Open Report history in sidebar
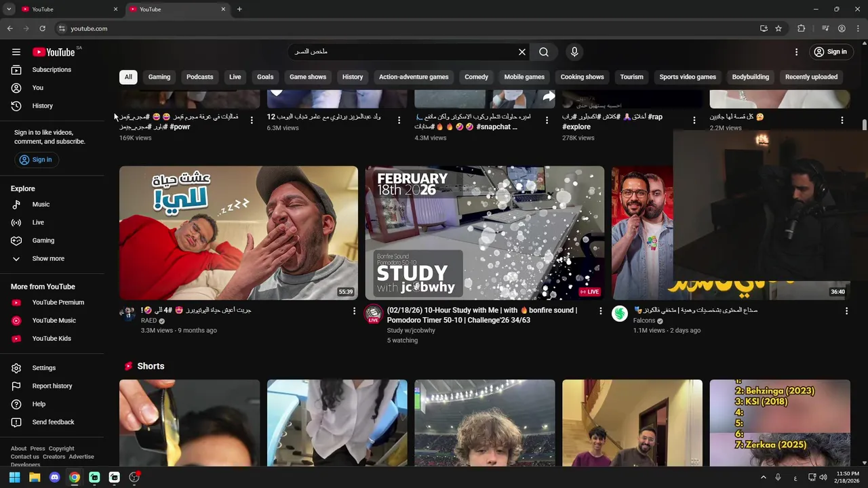Screen dimensions: 868x488 [52, 386]
